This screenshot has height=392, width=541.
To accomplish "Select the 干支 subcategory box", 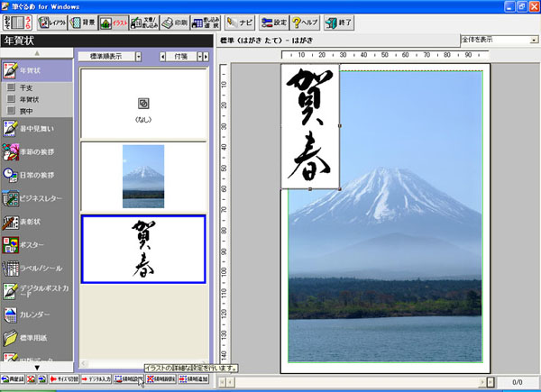I will [x=12, y=88].
